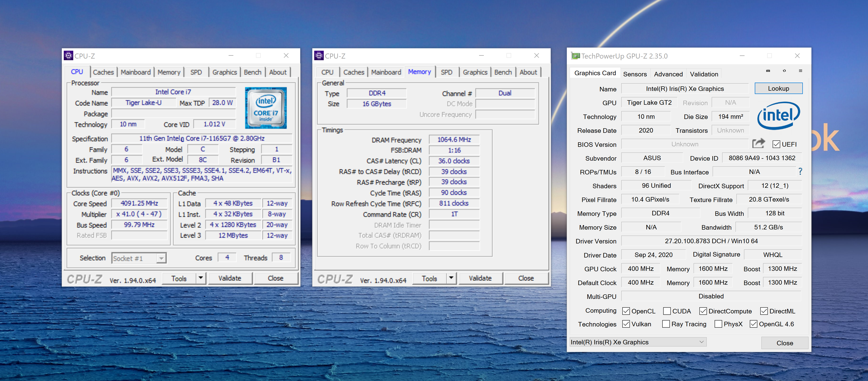
Task: Switch to CPU tab in Memory CPU-Z window
Action: click(327, 72)
